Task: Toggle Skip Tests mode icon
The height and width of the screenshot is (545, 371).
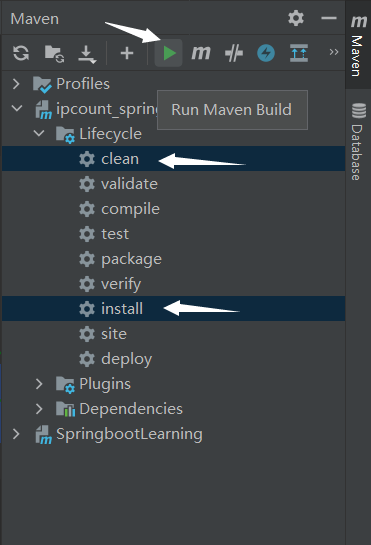Action: pos(234,54)
